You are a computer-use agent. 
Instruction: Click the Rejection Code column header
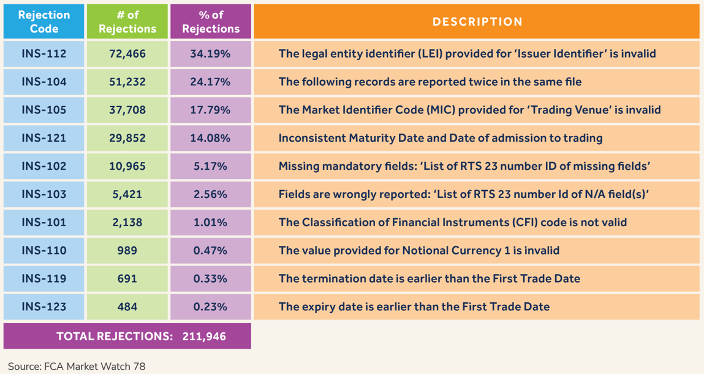pos(44,22)
